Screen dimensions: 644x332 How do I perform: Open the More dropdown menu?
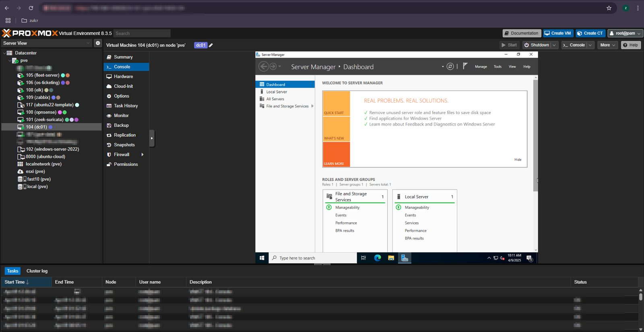coord(608,45)
